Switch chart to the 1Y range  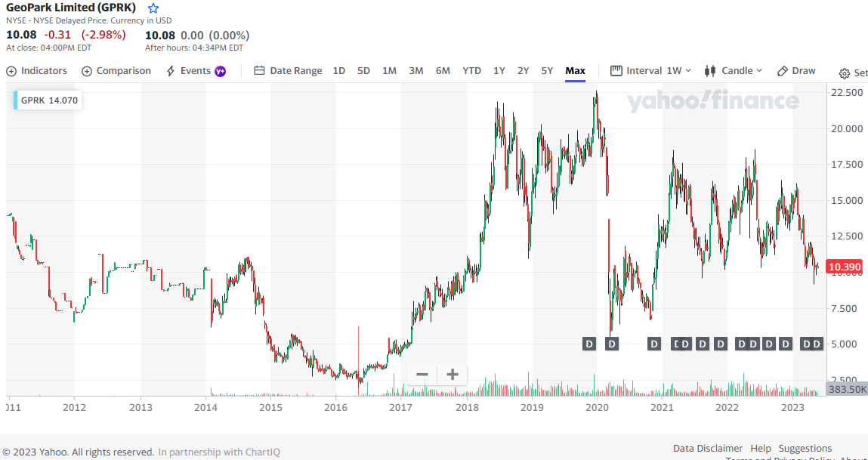[x=499, y=71]
